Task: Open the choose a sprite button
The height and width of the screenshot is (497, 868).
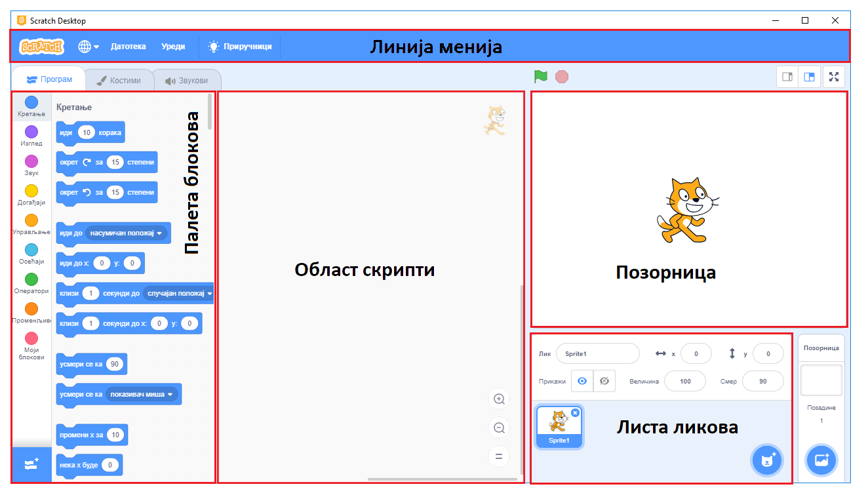Action: (767, 460)
